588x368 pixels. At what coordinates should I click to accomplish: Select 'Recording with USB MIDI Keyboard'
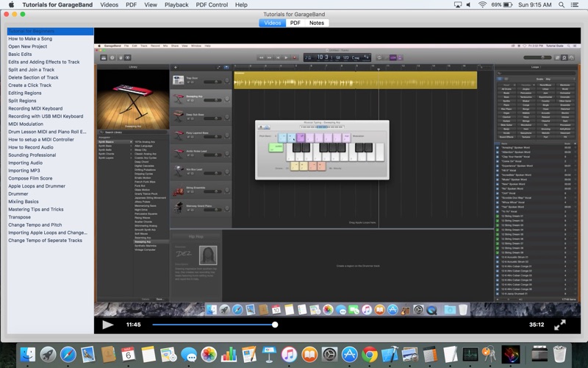pos(50,116)
